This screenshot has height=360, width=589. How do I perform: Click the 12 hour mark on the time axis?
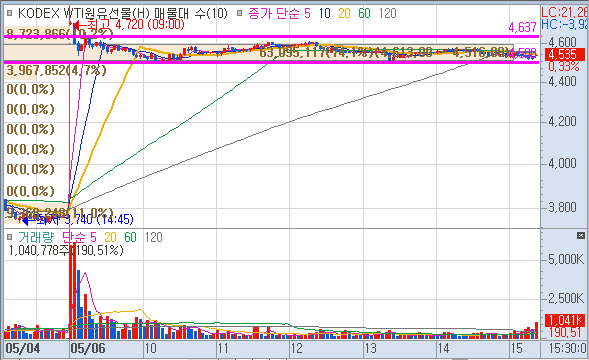click(296, 348)
